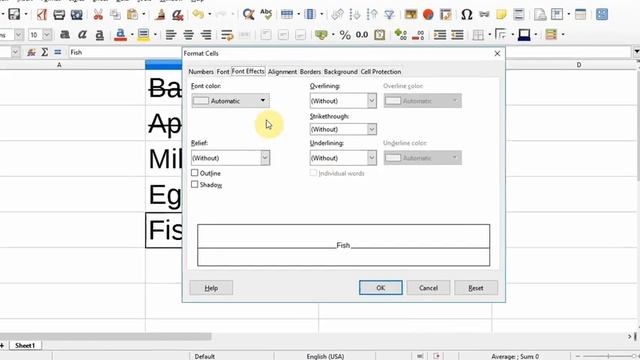Image resolution: width=640 pixels, height=360 pixels.
Task: Switch to the Cell Protection tab
Action: pos(381,71)
